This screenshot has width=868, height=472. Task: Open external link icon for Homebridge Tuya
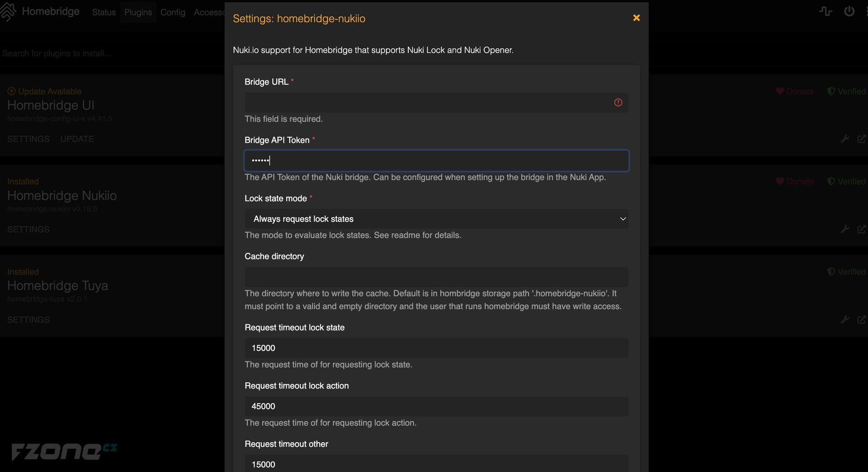862,320
